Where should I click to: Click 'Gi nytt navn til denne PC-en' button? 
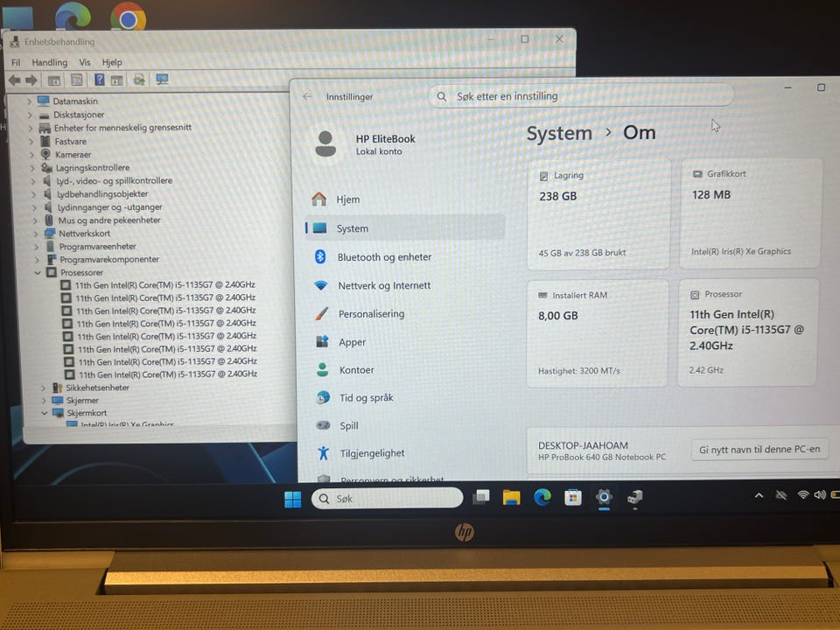(x=759, y=450)
